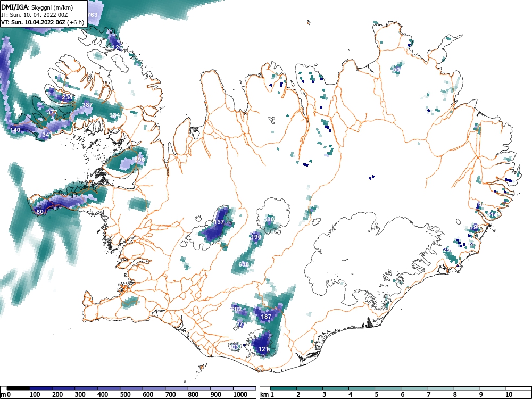Click the '984' visibility value
The image size is (532, 399).
coord(114,115)
